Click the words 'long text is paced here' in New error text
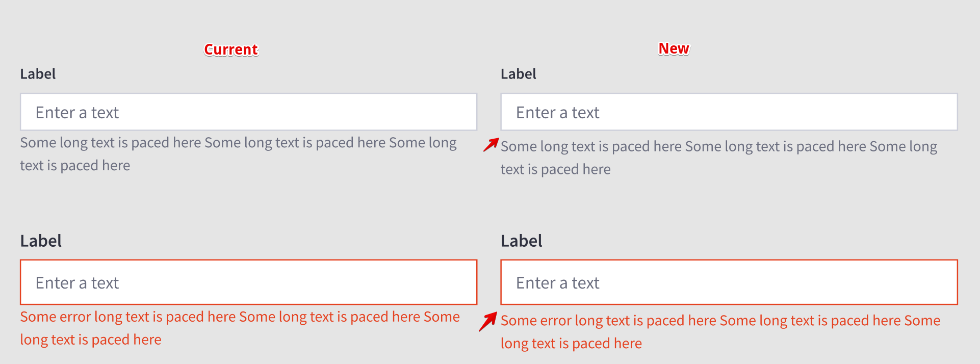This screenshot has height=364, width=980. click(x=571, y=343)
